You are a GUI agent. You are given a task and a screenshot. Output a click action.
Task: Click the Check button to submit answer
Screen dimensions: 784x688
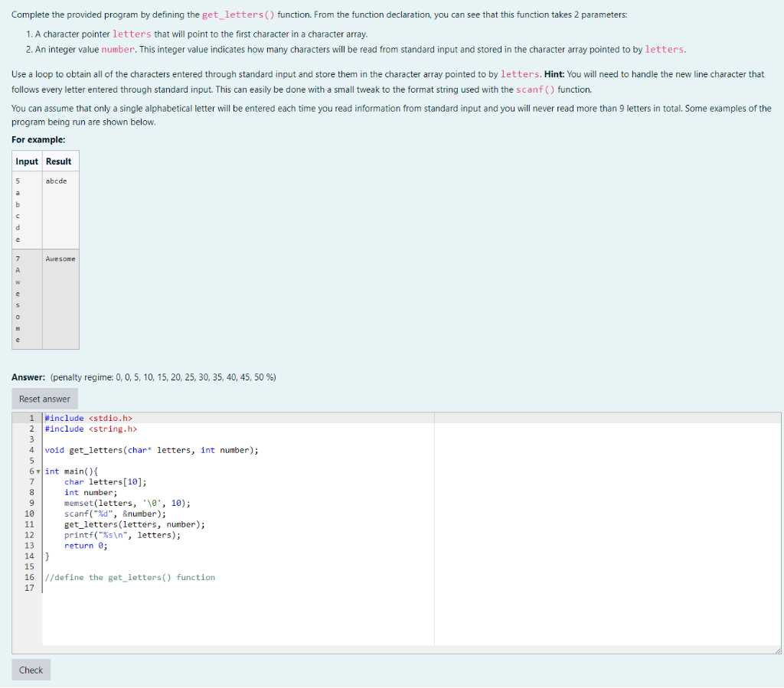tap(30, 669)
